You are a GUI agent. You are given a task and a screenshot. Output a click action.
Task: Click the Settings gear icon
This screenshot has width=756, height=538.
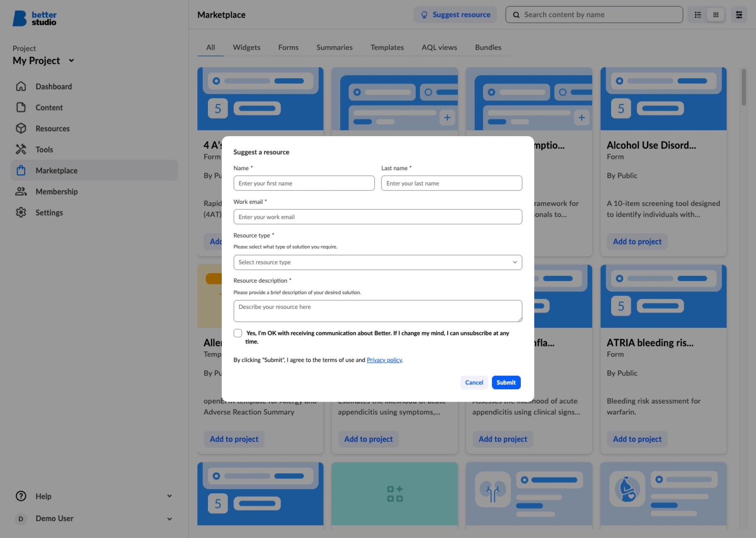point(21,213)
